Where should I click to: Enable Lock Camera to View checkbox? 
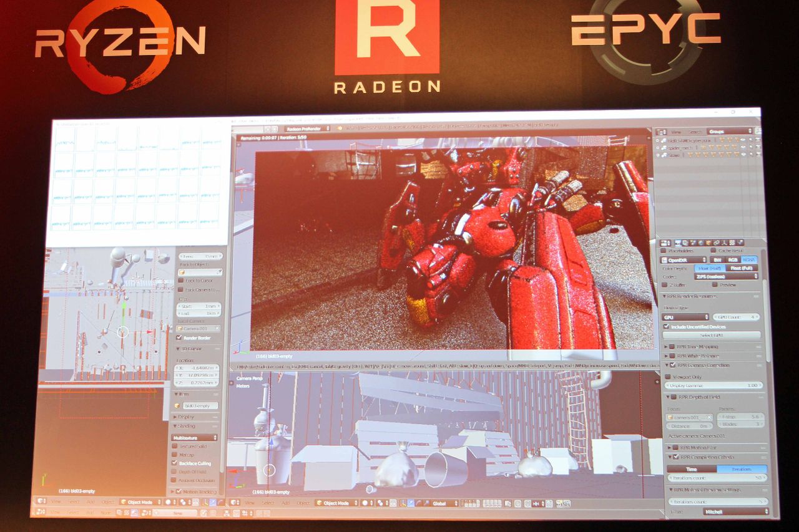tap(180, 289)
